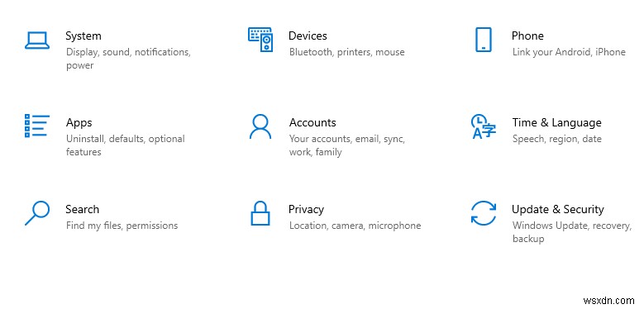Open the Devices settings heading
Screen dimensions: 644x309
pyautogui.click(x=308, y=36)
